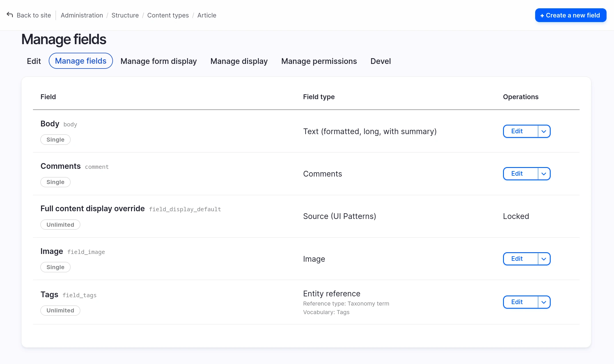
Task: Create a new field
Action: [x=570, y=15]
